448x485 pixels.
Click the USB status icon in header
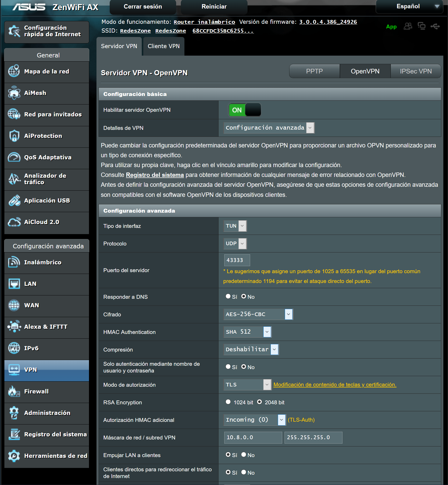click(x=435, y=26)
